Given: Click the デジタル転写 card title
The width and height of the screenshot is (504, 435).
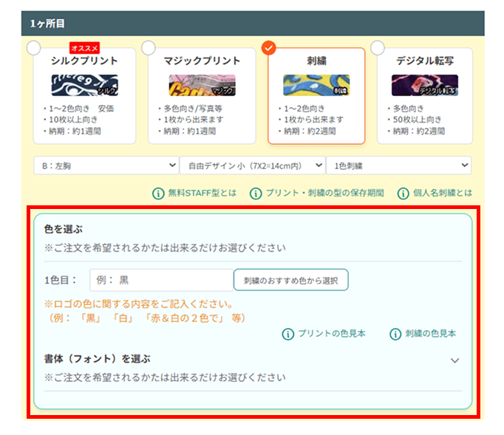Looking at the screenshot, I should tap(425, 61).
